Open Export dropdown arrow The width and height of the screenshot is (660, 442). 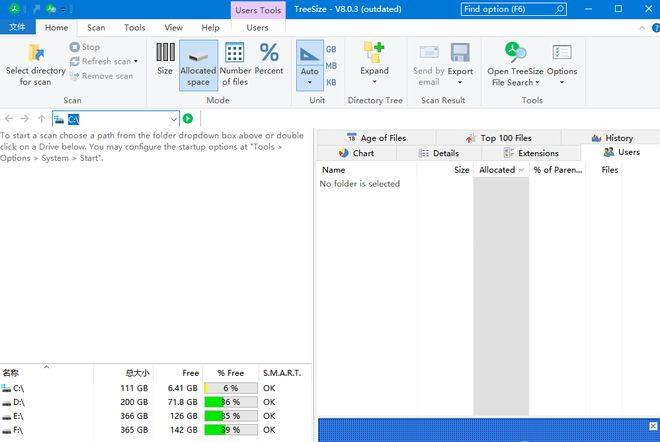[x=460, y=83]
